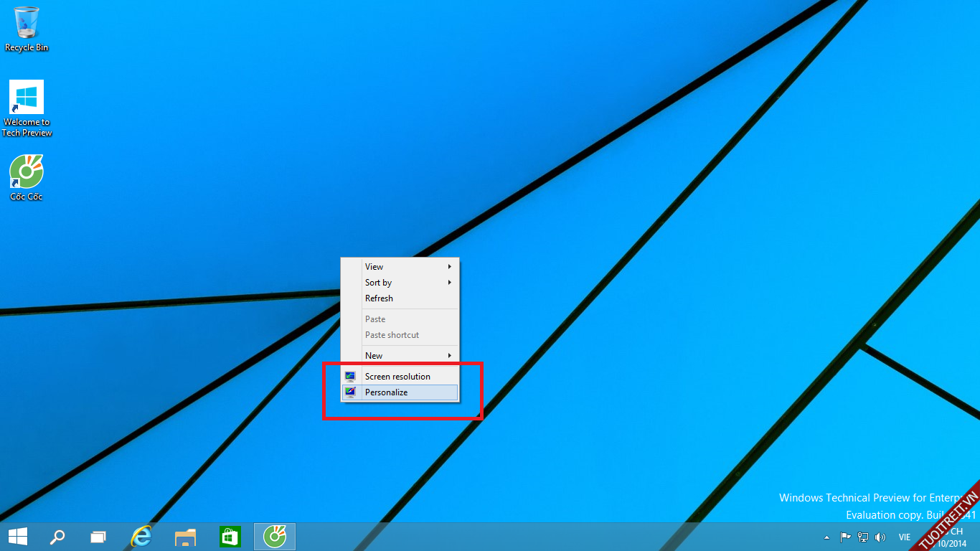The height and width of the screenshot is (551, 980).
Task: Expand the Sort by submenu
Action: click(x=400, y=283)
